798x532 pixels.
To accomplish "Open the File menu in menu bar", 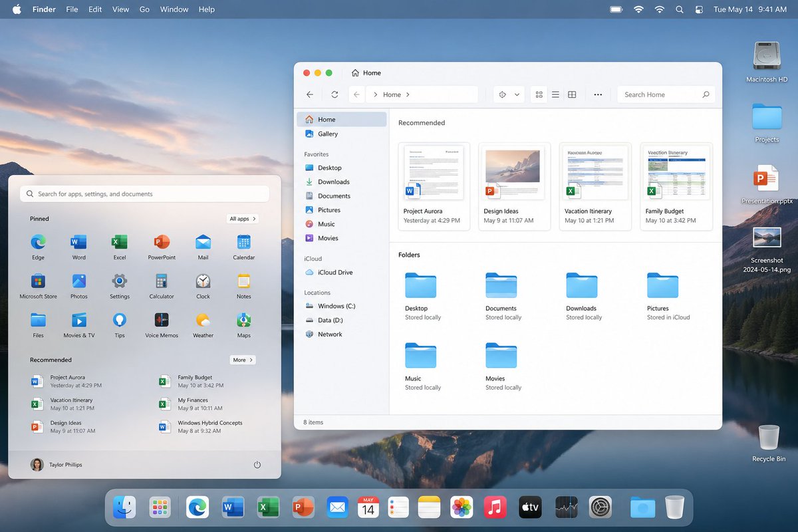I will point(72,9).
